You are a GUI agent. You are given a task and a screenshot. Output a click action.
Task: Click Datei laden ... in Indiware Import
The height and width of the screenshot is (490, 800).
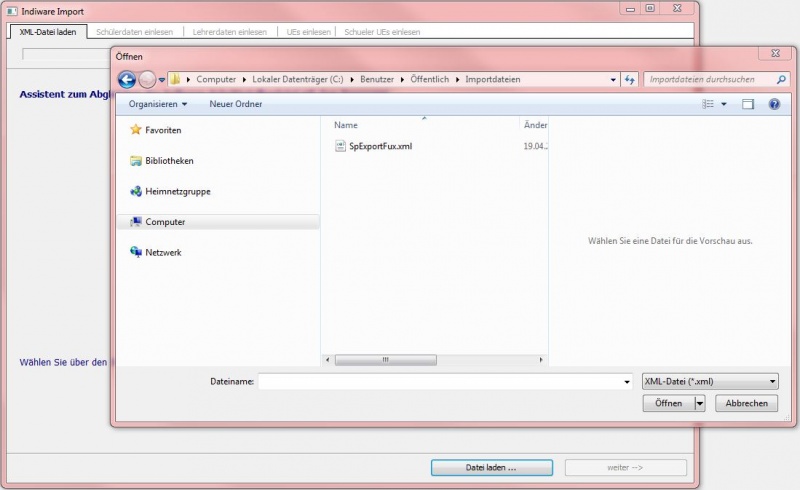point(492,468)
